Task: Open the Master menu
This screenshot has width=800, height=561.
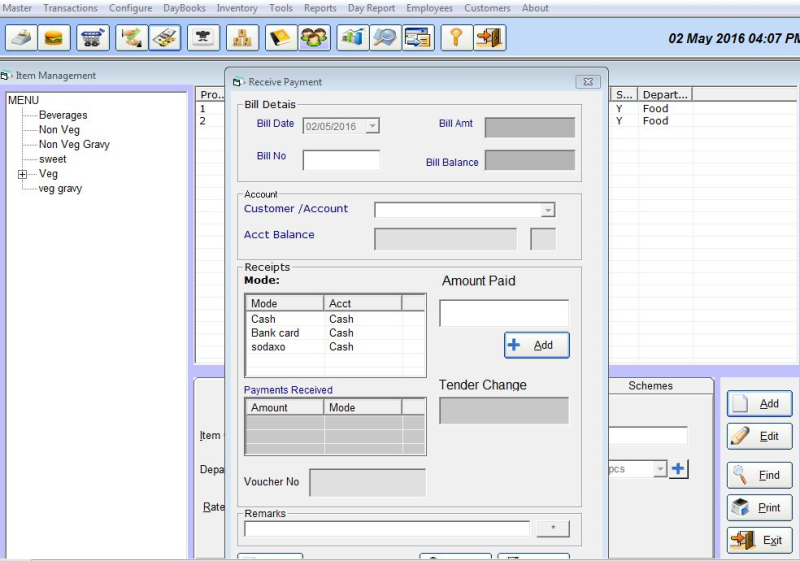Action: [17, 8]
